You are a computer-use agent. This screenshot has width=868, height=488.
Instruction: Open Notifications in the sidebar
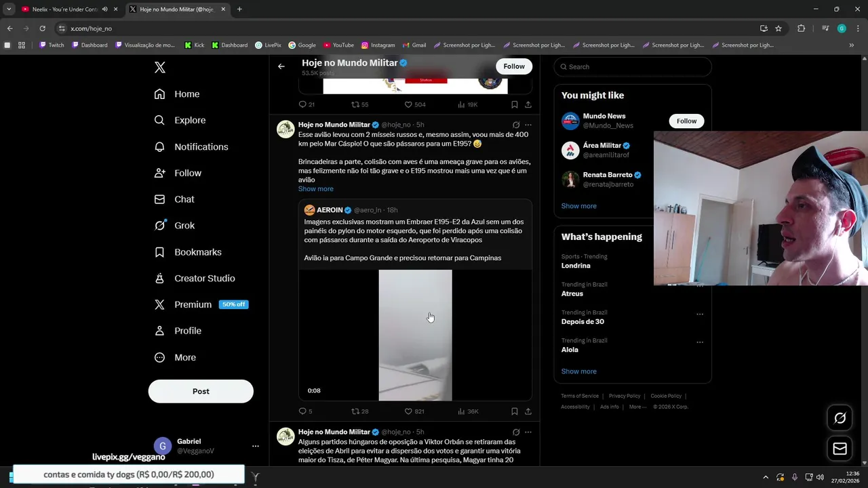point(191,146)
